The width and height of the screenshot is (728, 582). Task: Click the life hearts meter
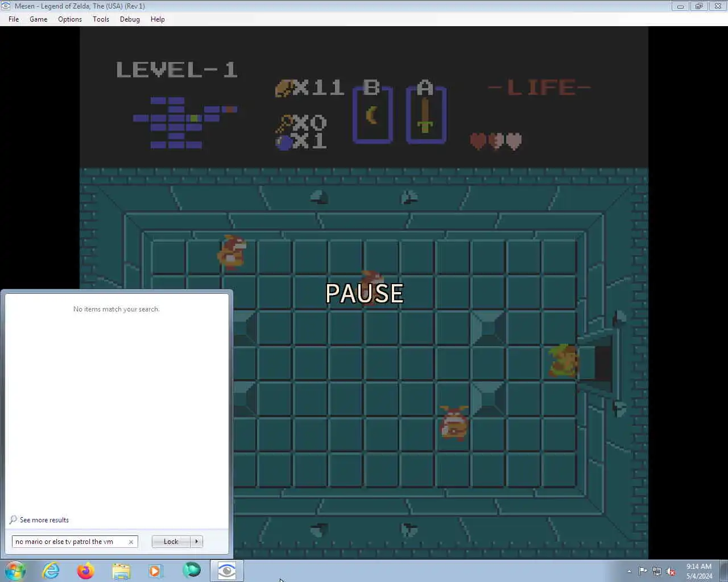click(496, 141)
